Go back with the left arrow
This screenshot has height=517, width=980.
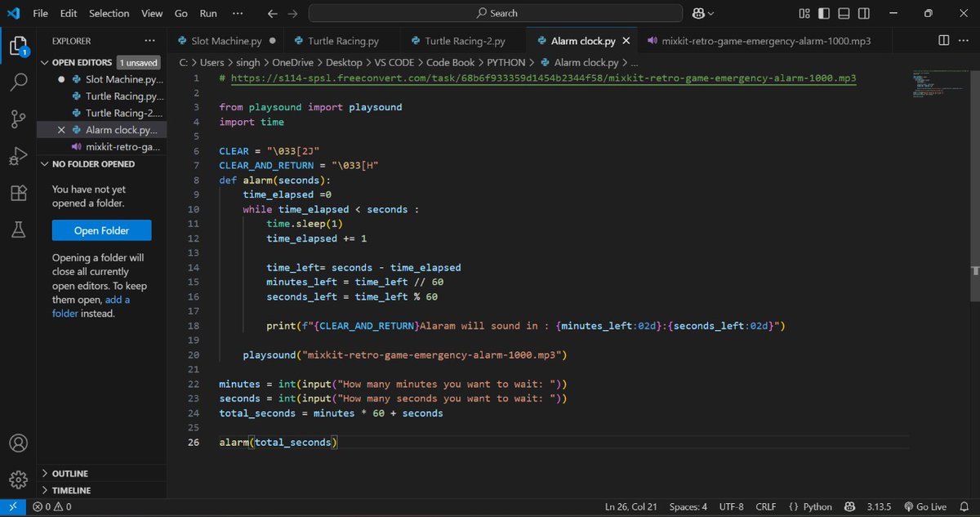(x=273, y=13)
